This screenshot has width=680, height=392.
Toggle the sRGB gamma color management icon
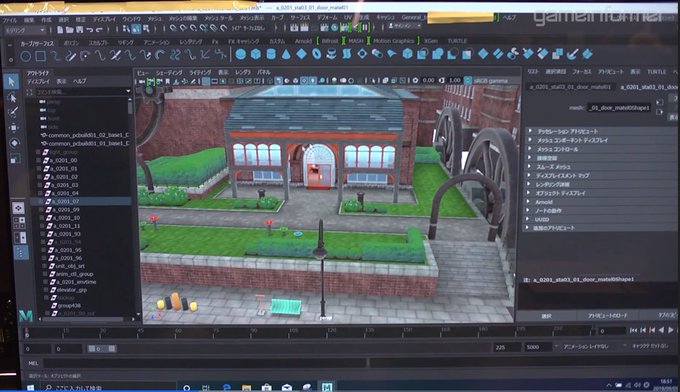(x=468, y=80)
